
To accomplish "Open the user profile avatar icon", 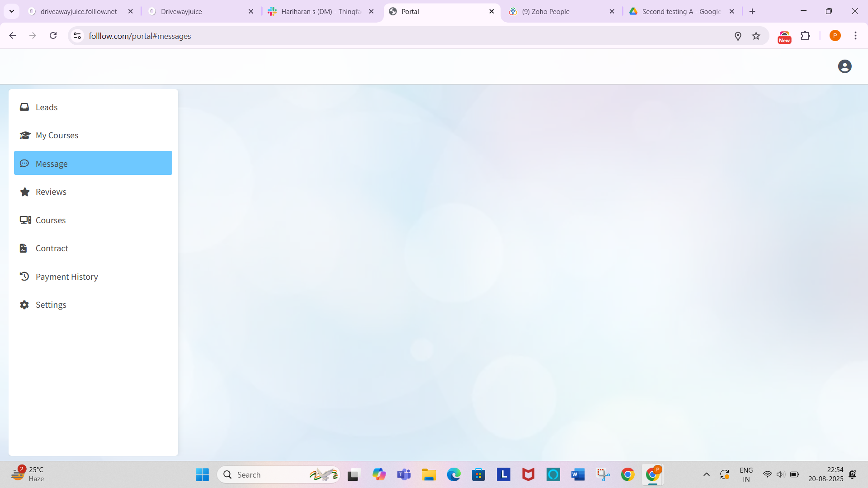I will tap(844, 66).
